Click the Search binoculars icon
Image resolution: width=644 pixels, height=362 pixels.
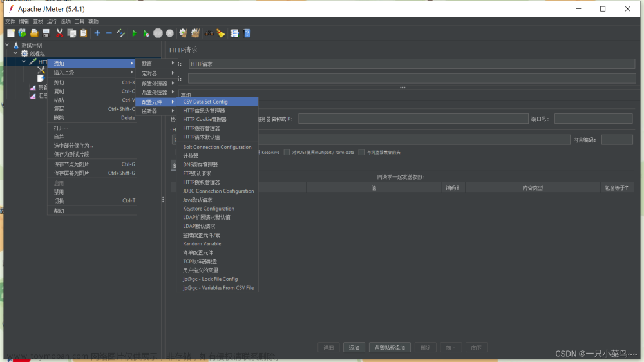click(x=209, y=33)
